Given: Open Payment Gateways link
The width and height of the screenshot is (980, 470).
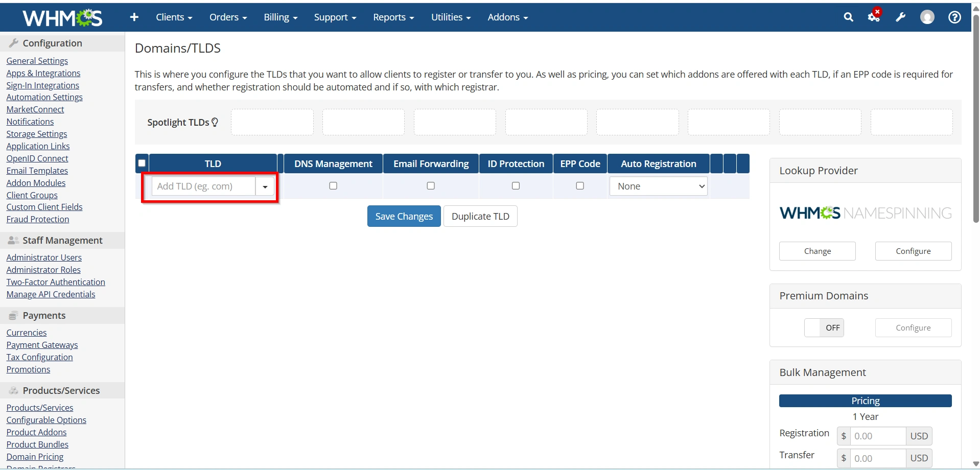Looking at the screenshot, I should click(x=42, y=345).
